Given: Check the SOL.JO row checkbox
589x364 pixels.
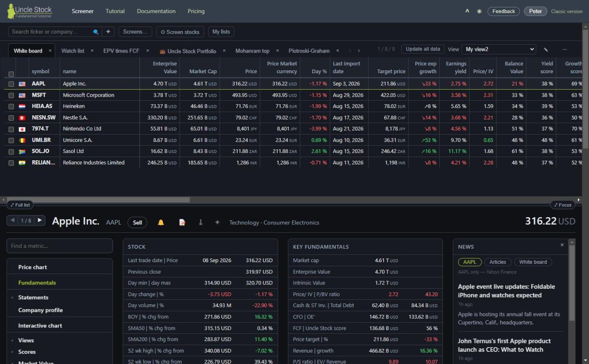Looking at the screenshot, I should (11, 151).
